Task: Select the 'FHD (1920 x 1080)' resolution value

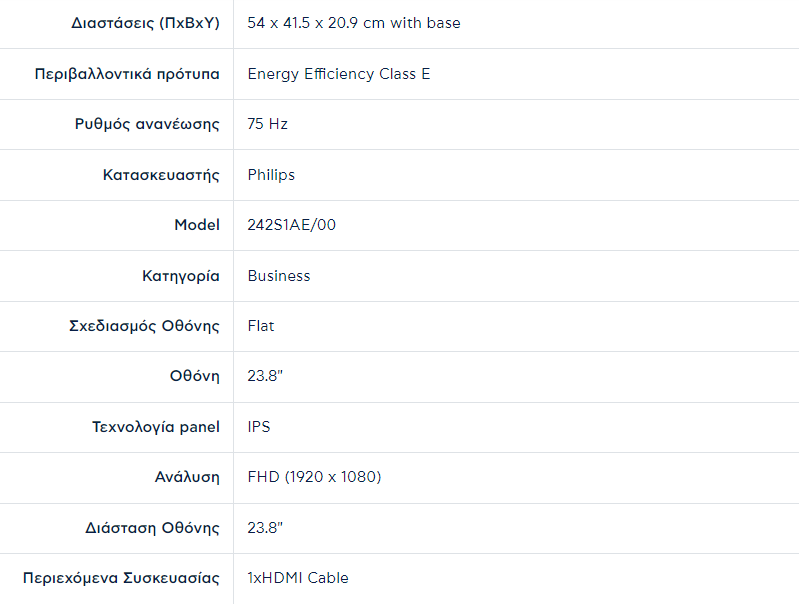Action: coord(314,477)
